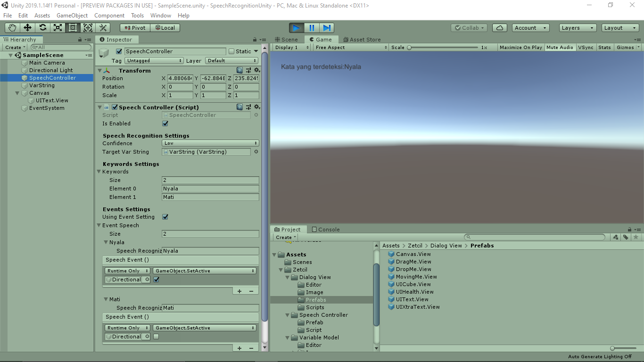Disable Is Enabled on Speech Controller

click(x=164, y=123)
